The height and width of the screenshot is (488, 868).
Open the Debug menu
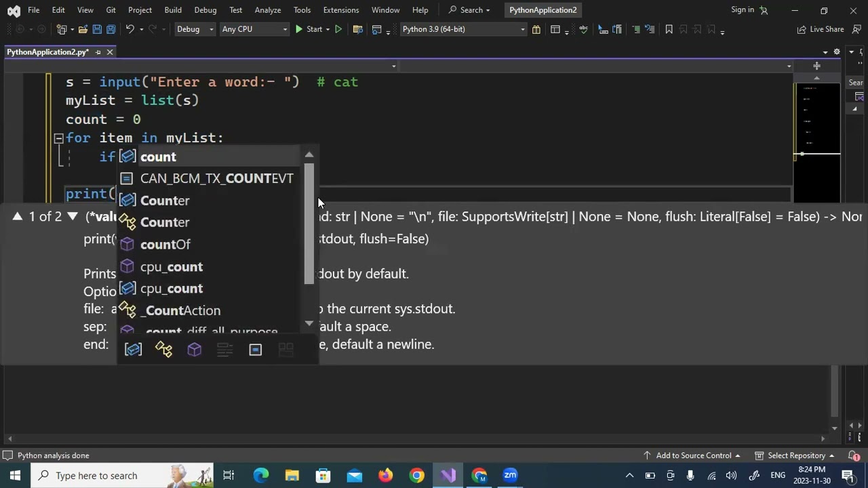pyautogui.click(x=205, y=10)
